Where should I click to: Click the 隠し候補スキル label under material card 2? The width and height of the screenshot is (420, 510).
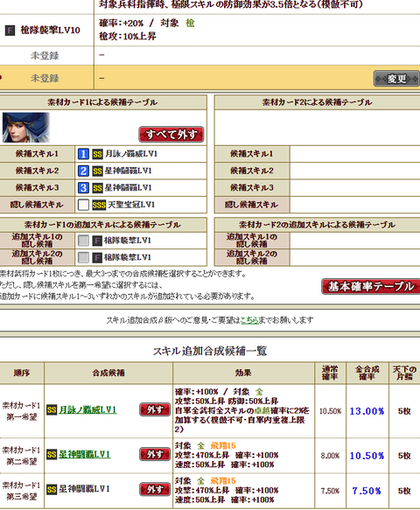coord(251,205)
